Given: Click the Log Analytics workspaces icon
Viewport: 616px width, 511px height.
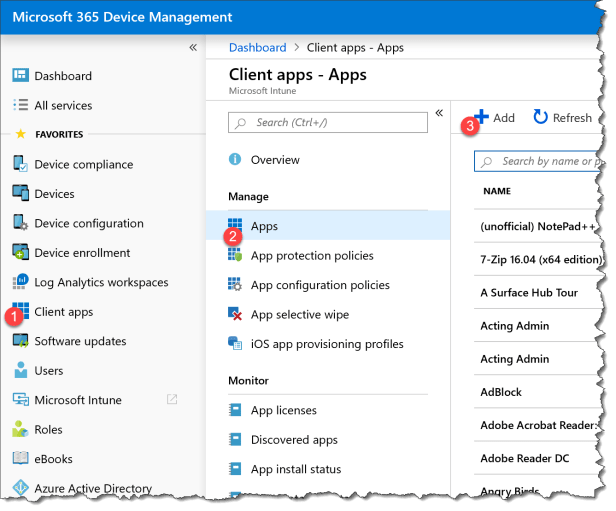Looking at the screenshot, I should 20,281.
